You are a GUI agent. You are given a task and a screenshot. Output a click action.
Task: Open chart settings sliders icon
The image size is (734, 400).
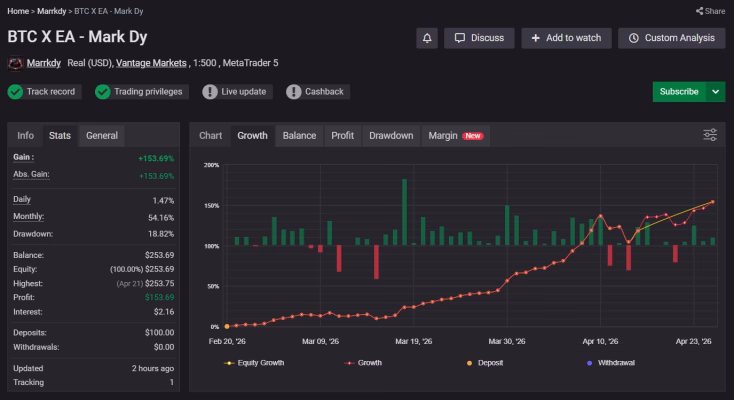coord(710,135)
